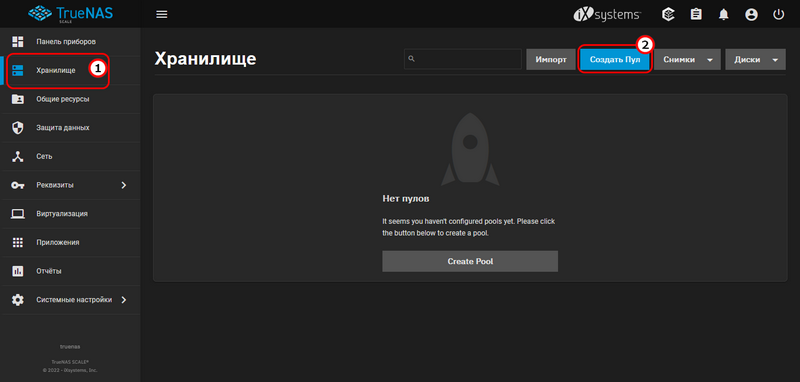Click the TrueNAS SCALE logo
Screen dimensions: 800x382
click(70, 14)
